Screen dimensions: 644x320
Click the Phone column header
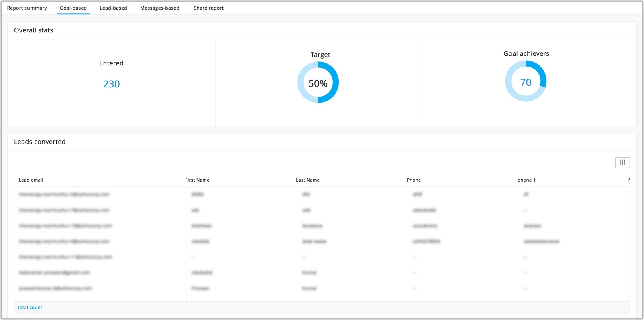click(414, 180)
